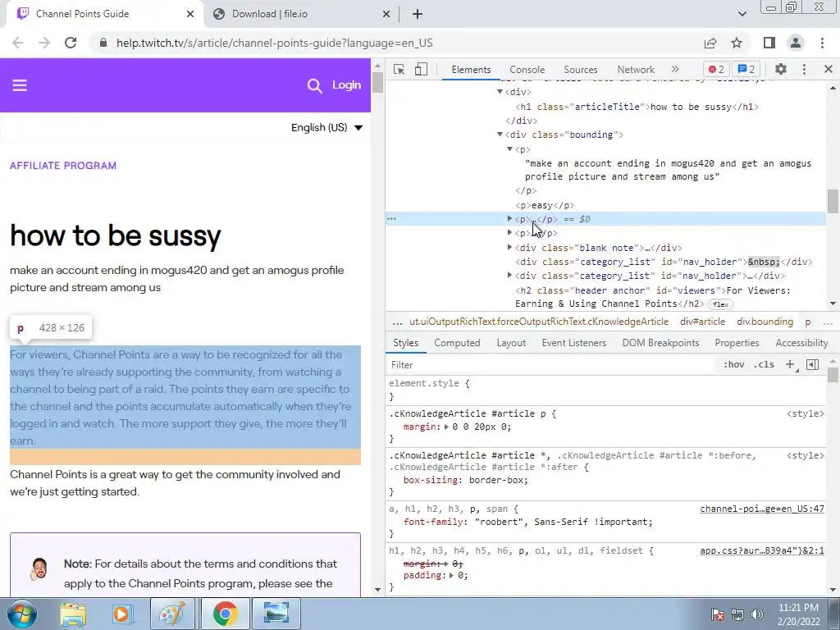Collapse the div class="bounding" node
The height and width of the screenshot is (630, 840).
click(x=500, y=135)
